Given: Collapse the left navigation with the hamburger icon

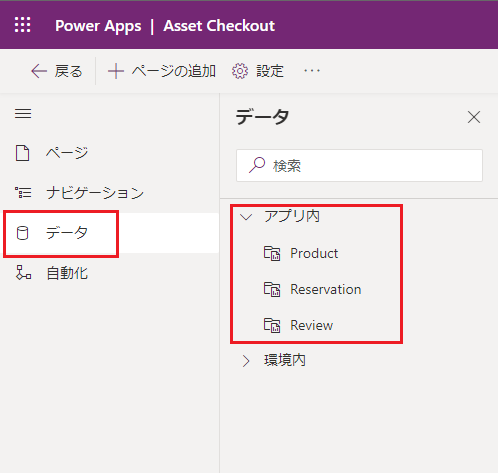Looking at the screenshot, I should pyautogui.click(x=23, y=114).
